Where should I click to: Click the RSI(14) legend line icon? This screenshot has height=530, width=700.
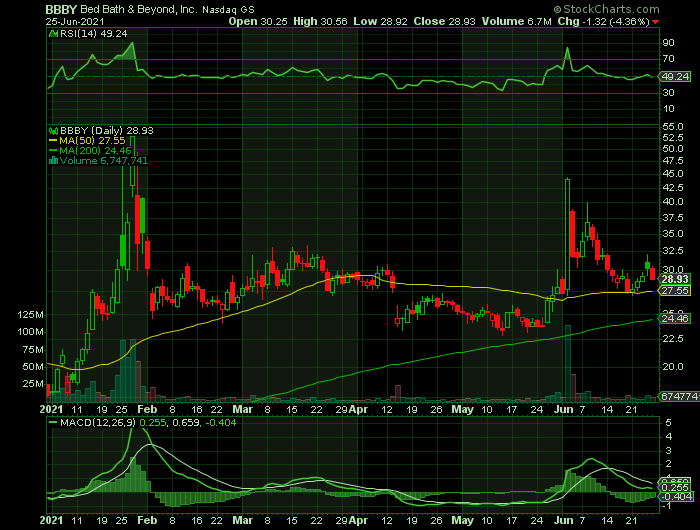pos(54,33)
